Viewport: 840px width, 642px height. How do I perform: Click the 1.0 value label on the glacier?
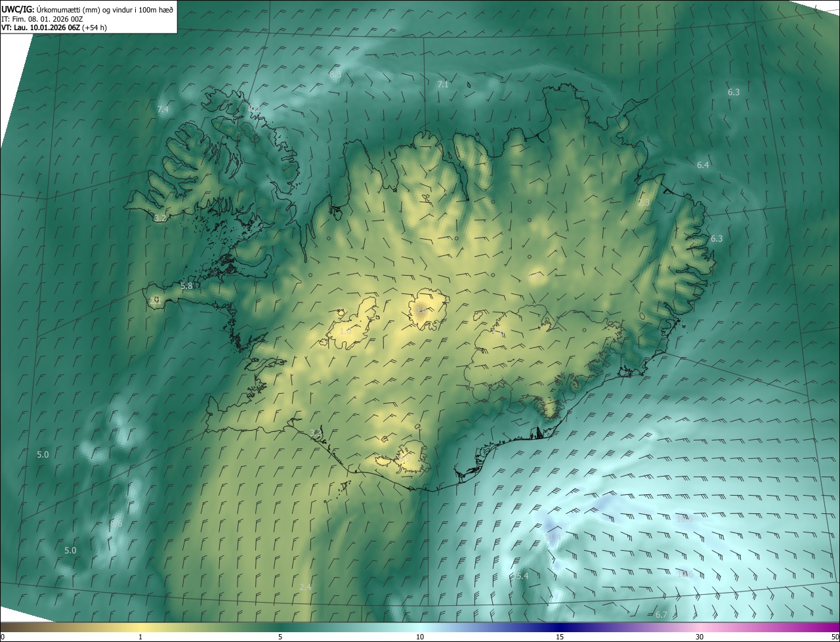coord(345,332)
